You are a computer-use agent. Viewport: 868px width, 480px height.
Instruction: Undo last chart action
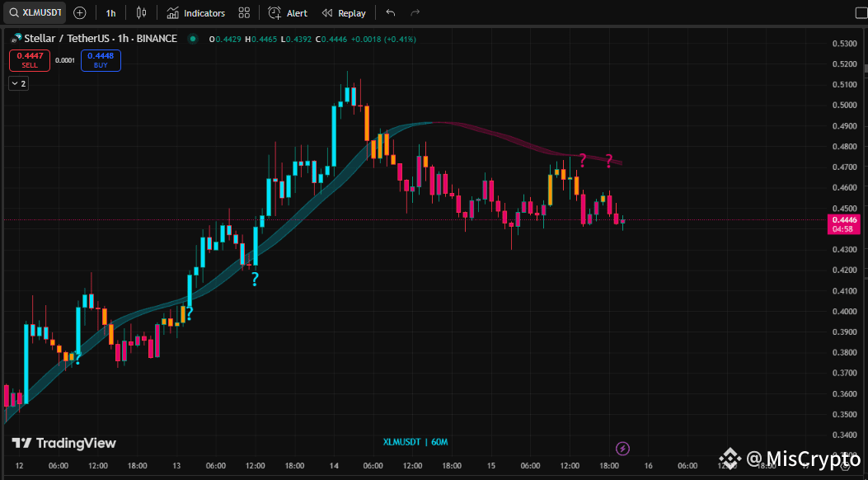[391, 12]
